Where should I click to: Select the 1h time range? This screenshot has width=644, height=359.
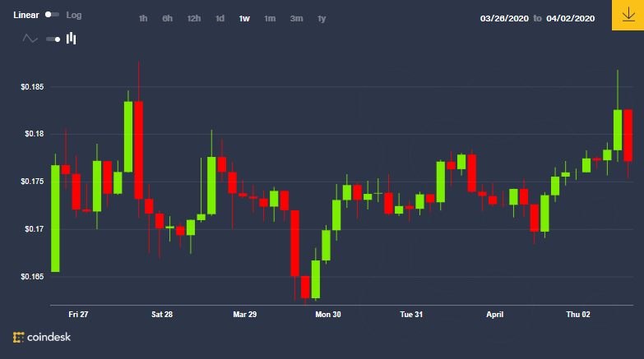click(x=143, y=18)
